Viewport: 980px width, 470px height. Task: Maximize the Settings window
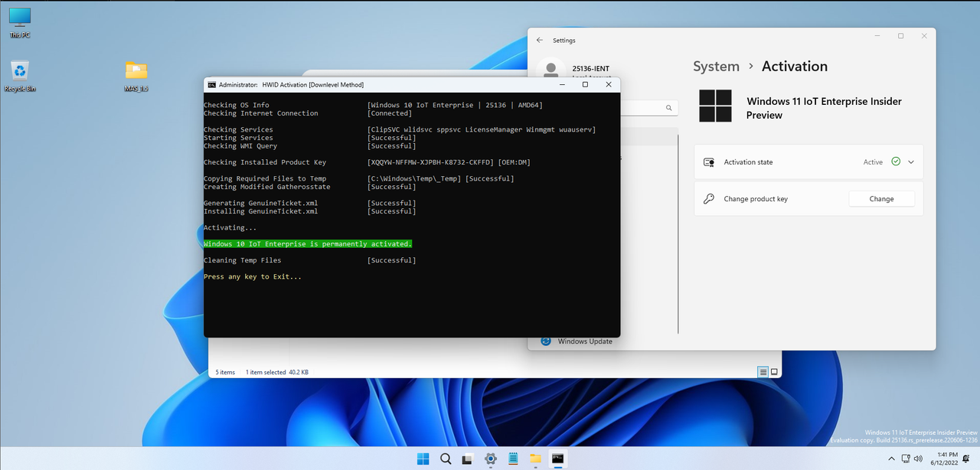[x=900, y=36]
